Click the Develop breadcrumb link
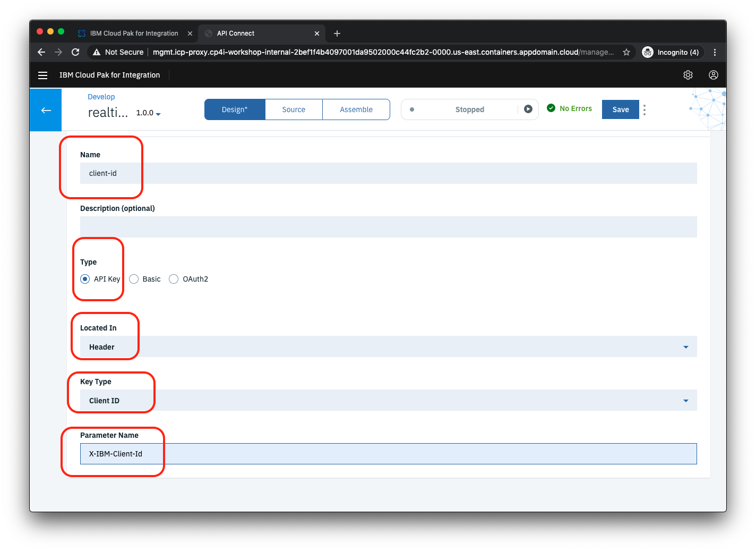Viewport: 756px width, 551px height. (x=101, y=97)
